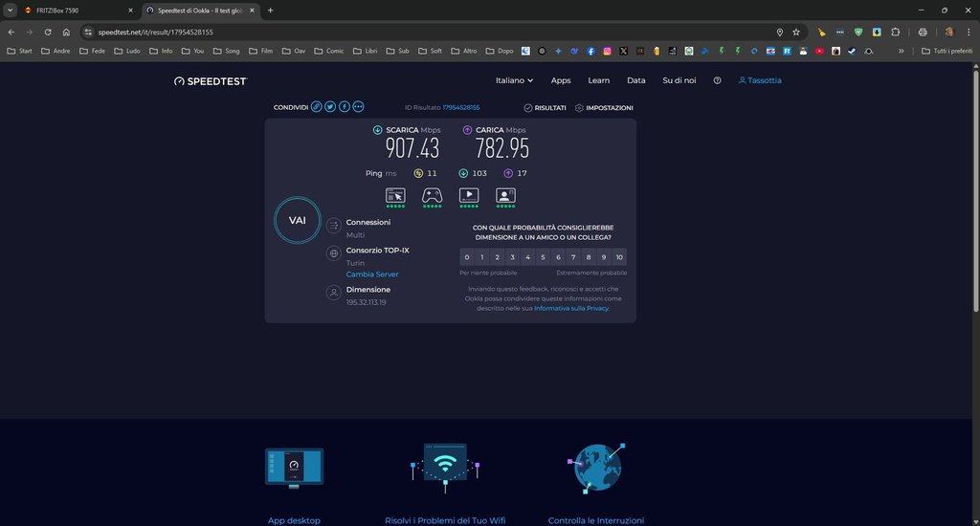The width and height of the screenshot is (980, 526).
Task: Click the video streaming performance icon
Action: coord(469,195)
